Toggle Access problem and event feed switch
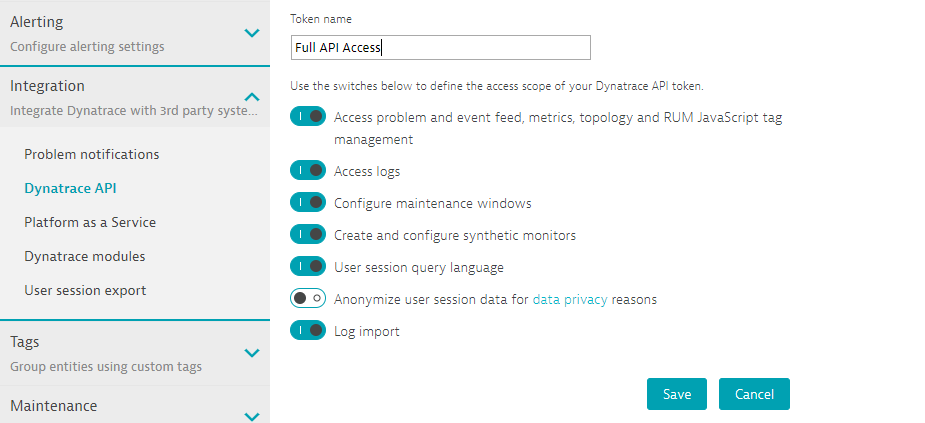 [x=308, y=117]
